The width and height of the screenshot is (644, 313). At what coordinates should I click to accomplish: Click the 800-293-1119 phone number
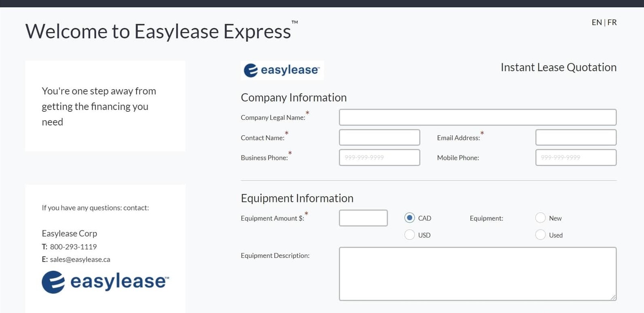point(73,247)
